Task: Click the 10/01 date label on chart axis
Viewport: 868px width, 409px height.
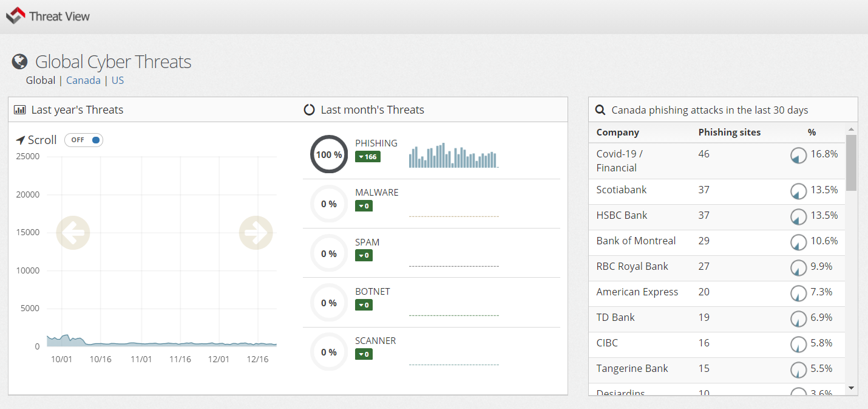Action: pos(62,359)
